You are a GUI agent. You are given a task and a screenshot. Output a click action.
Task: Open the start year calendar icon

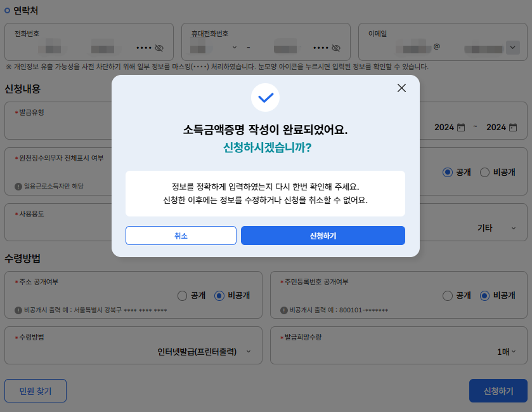(461, 127)
